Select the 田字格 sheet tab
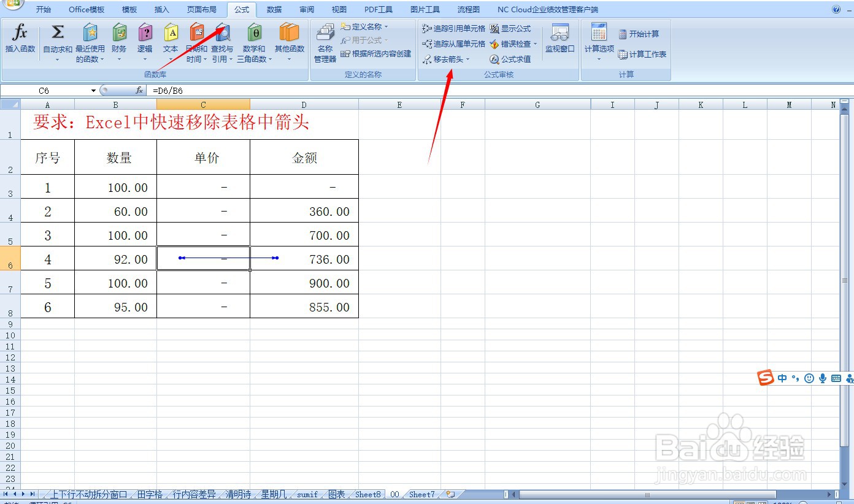The width and height of the screenshot is (854, 504). pos(150,494)
